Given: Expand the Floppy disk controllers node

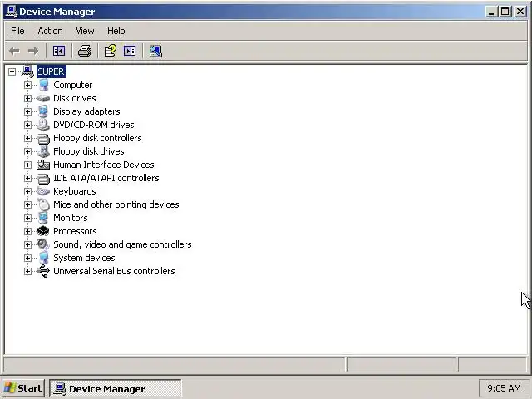Looking at the screenshot, I should [x=27, y=138].
